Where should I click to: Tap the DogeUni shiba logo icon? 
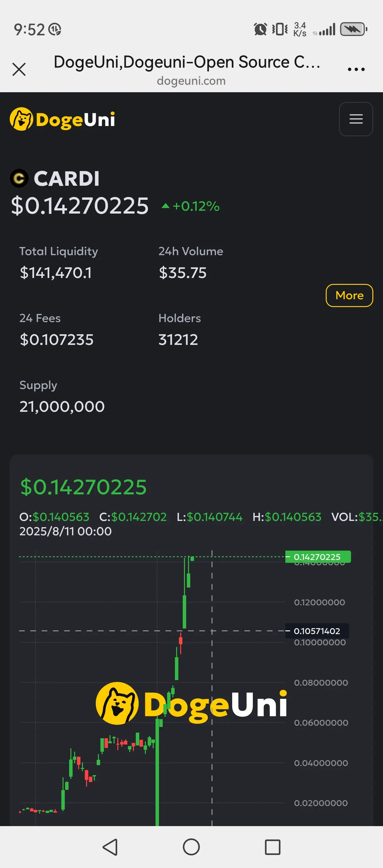[x=21, y=119]
